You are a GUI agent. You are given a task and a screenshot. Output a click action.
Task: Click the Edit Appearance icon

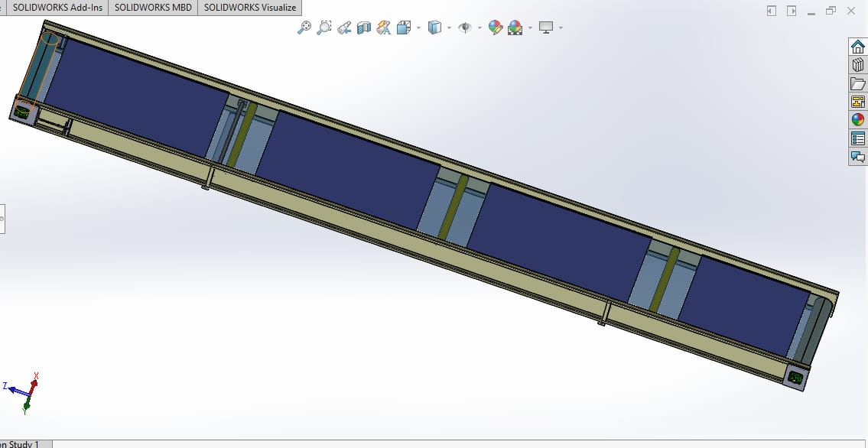click(496, 27)
